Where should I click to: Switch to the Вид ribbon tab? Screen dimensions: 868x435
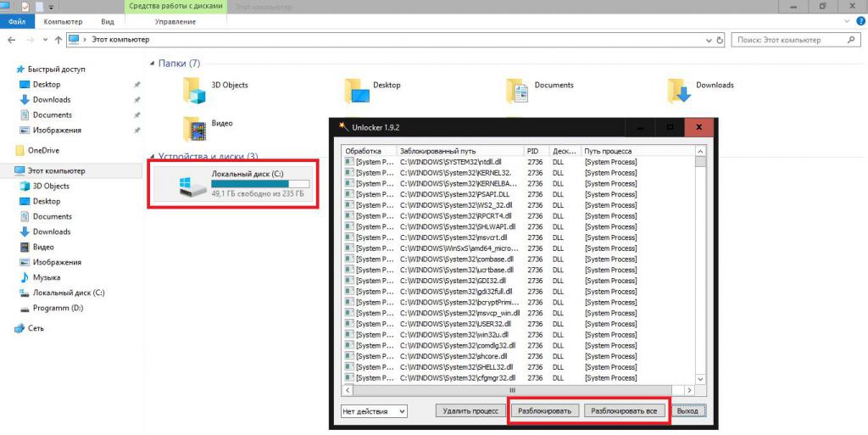pos(108,21)
